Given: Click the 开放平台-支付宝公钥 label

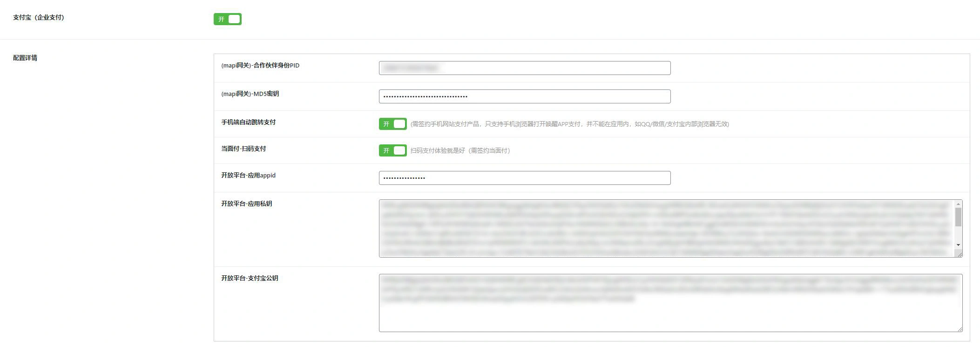Looking at the screenshot, I should tap(250, 278).
